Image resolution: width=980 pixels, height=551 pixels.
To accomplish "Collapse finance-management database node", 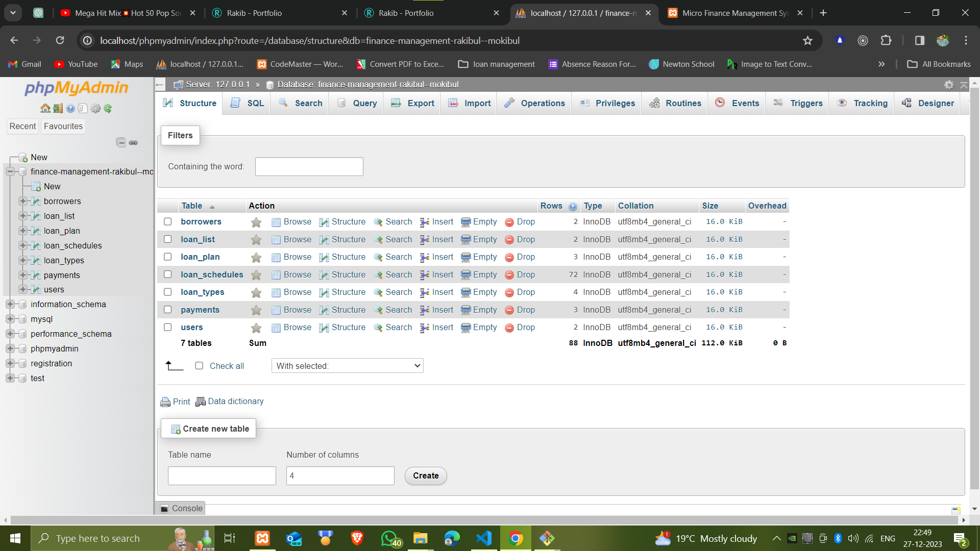I will pyautogui.click(x=10, y=171).
